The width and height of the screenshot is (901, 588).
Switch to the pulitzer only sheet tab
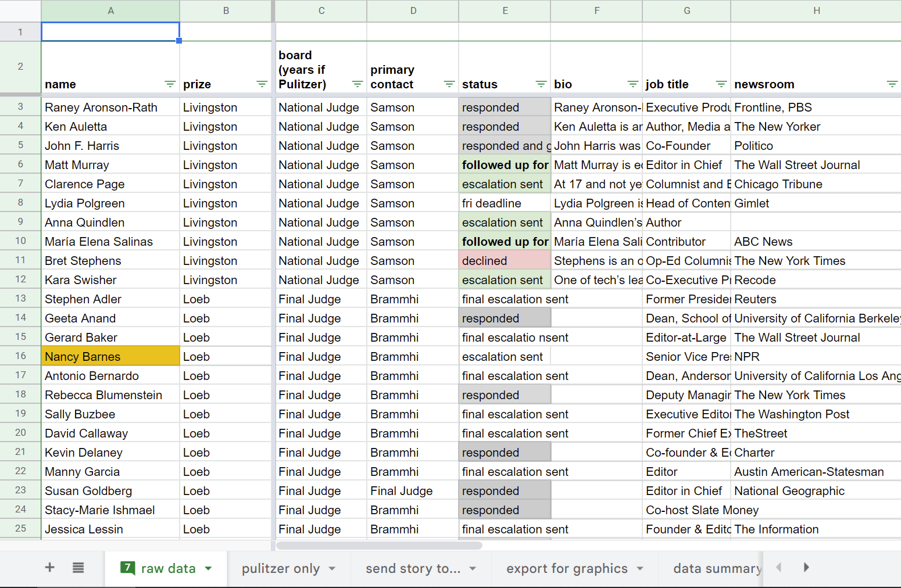pyautogui.click(x=281, y=569)
